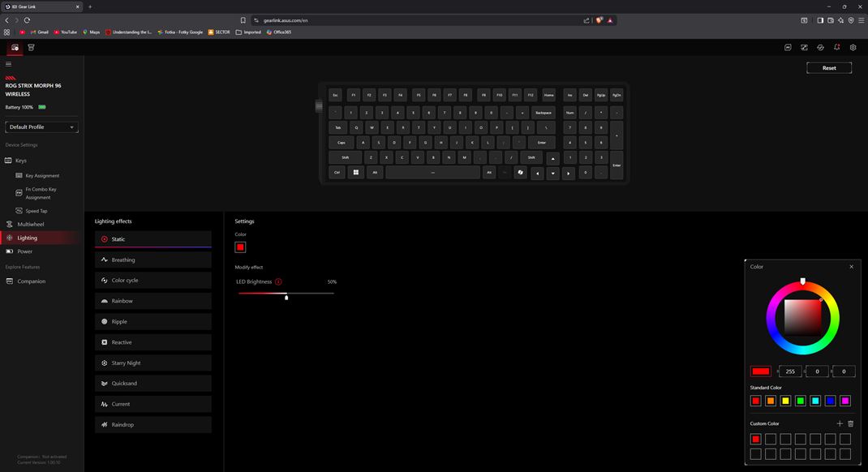Viewport: 868px width, 472px height.
Task: Select the Lighting section
Action: 41,238
